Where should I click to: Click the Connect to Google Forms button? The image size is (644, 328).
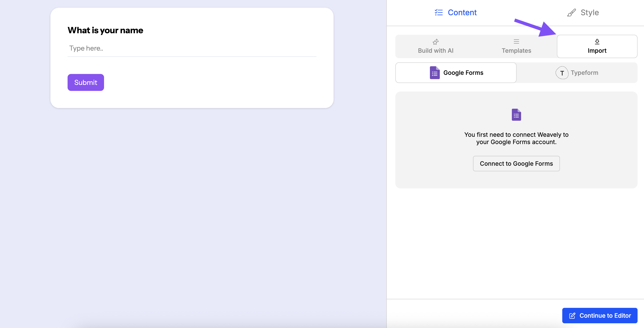click(x=516, y=163)
